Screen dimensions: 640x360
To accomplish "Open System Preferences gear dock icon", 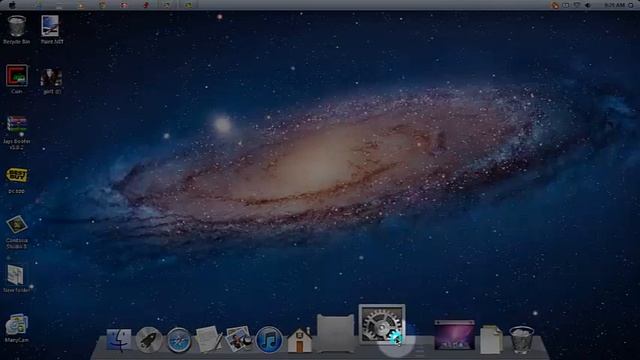I will click(382, 324).
